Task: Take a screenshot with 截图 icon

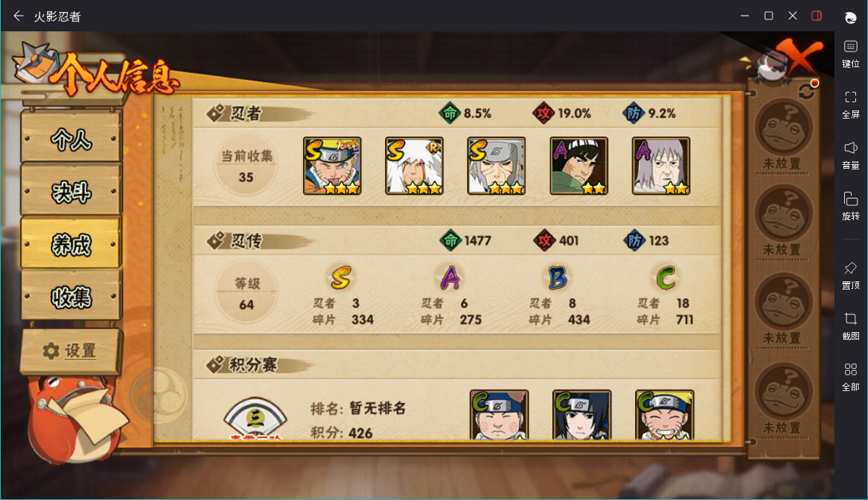Action: [850, 326]
